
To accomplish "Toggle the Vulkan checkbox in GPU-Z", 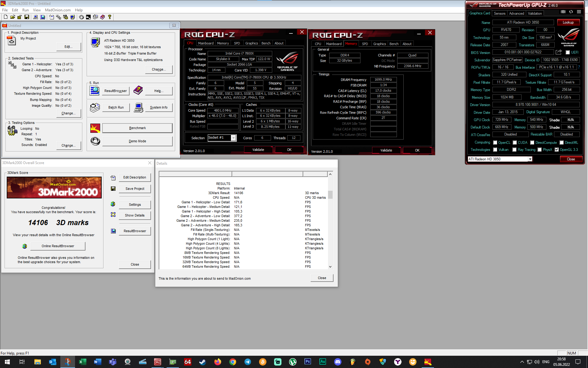I will tap(495, 150).
